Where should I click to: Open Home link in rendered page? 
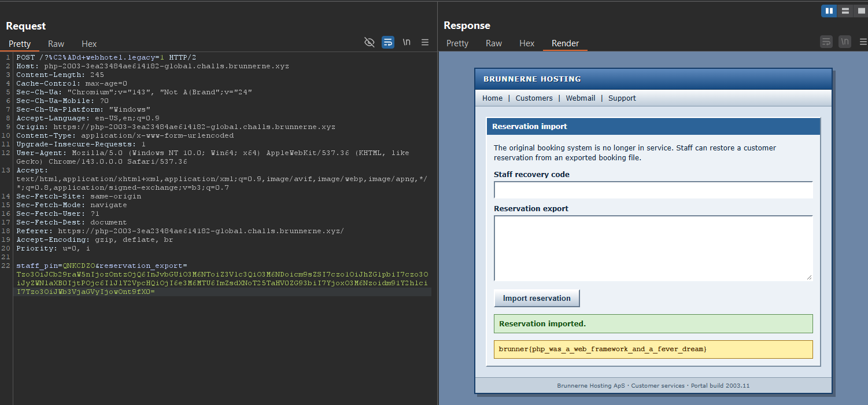[x=492, y=98]
